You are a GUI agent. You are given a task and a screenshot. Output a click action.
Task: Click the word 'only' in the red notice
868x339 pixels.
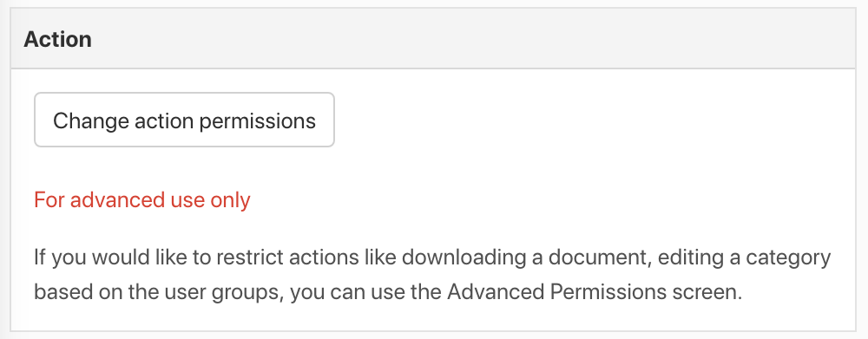(x=231, y=199)
